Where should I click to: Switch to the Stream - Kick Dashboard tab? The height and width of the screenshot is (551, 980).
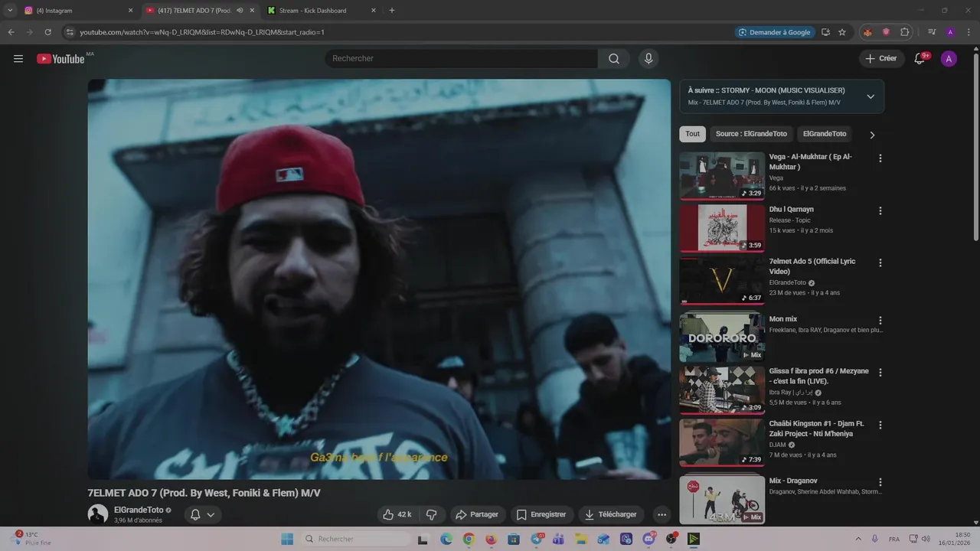click(321, 11)
